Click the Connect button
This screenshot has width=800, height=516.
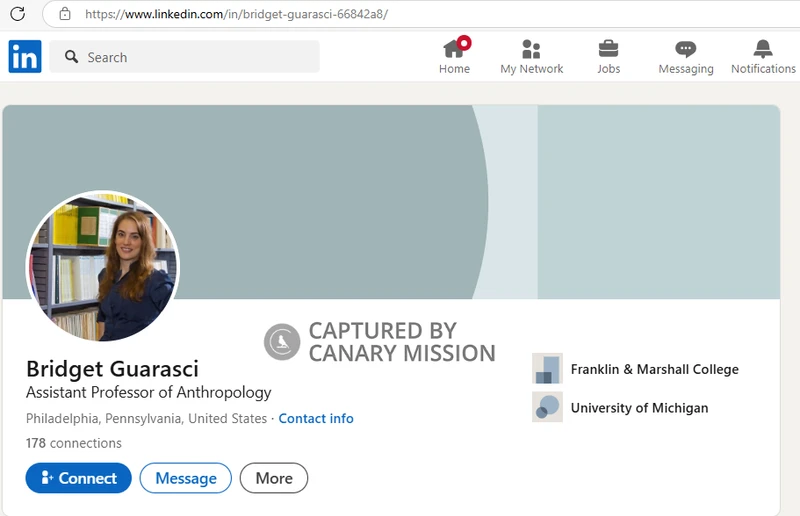[79, 478]
